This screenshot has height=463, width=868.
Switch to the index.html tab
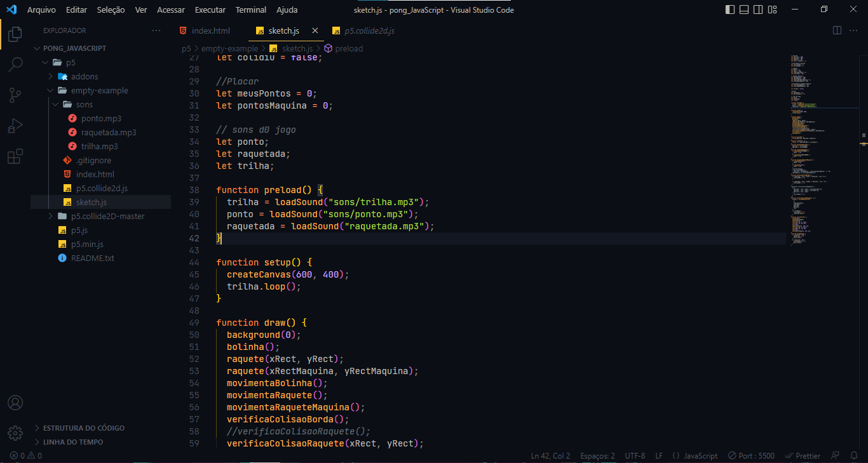pos(210,30)
